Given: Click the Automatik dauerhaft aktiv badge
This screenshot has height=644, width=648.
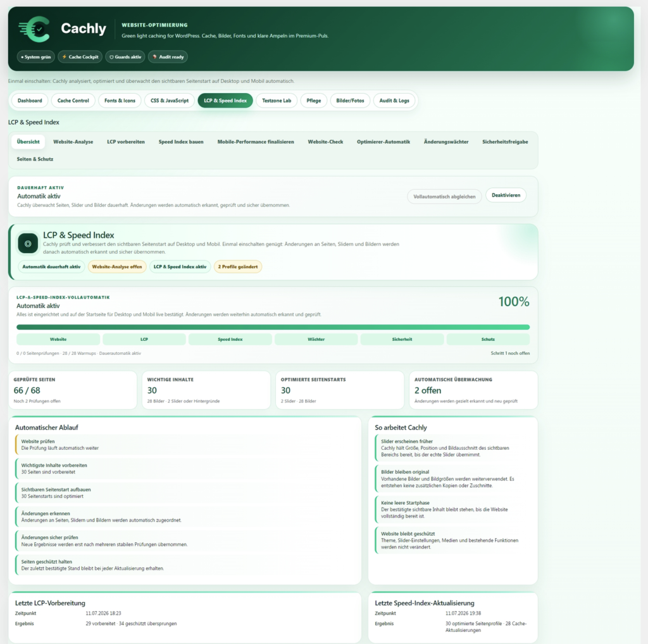Looking at the screenshot, I should point(51,267).
